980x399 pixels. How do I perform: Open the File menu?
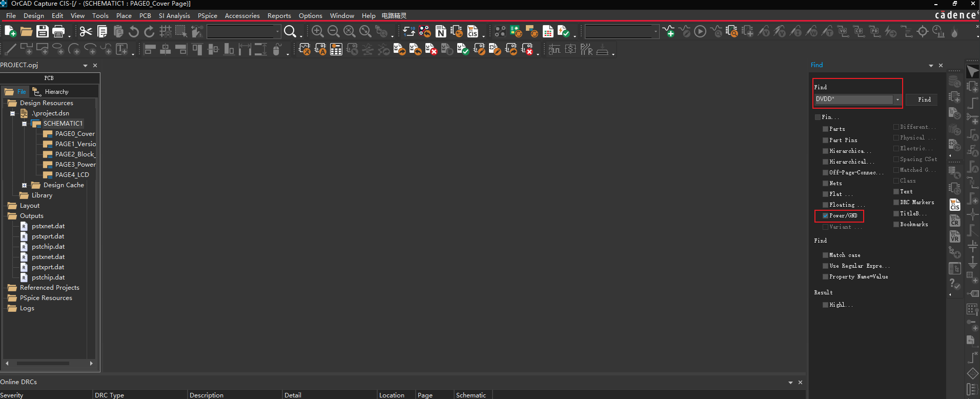[x=11, y=16]
